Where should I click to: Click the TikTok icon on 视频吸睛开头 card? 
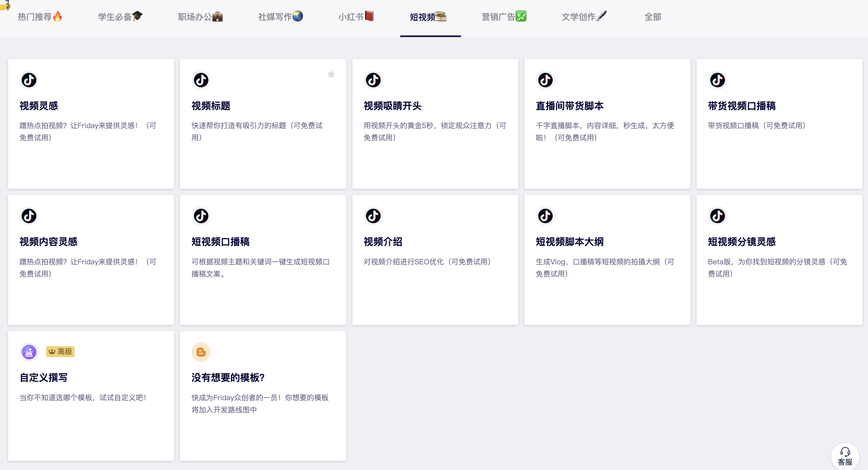[373, 80]
